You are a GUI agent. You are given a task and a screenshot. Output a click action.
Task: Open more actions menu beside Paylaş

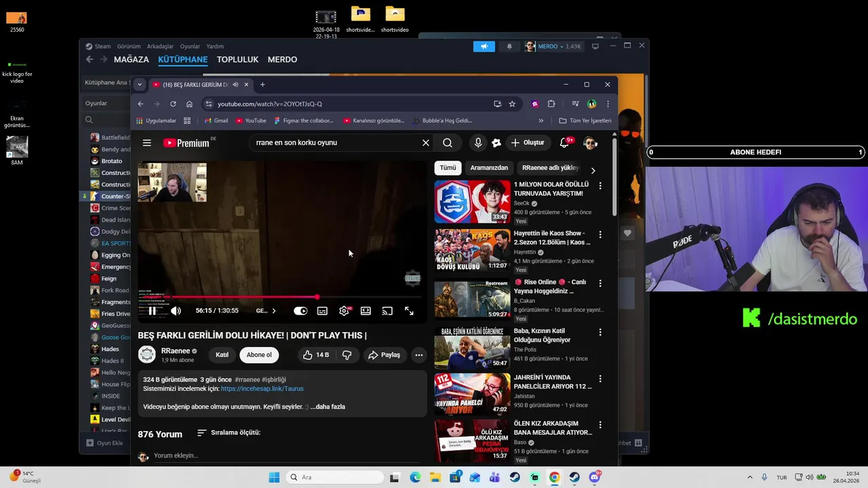pyautogui.click(x=418, y=354)
